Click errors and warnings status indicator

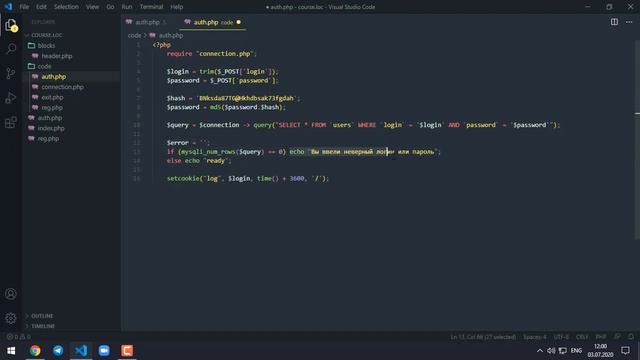pyautogui.click(x=18, y=337)
